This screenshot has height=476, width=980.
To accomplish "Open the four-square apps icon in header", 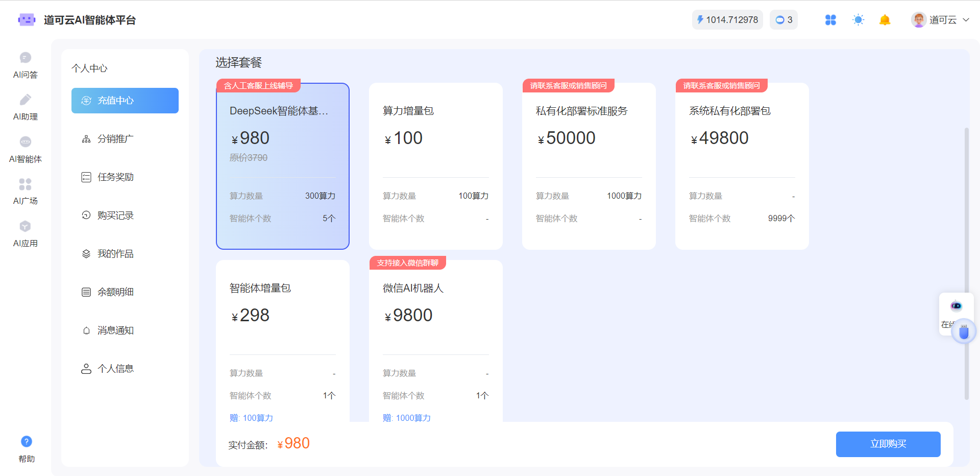I will pyautogui.click(x=830, y=20).
